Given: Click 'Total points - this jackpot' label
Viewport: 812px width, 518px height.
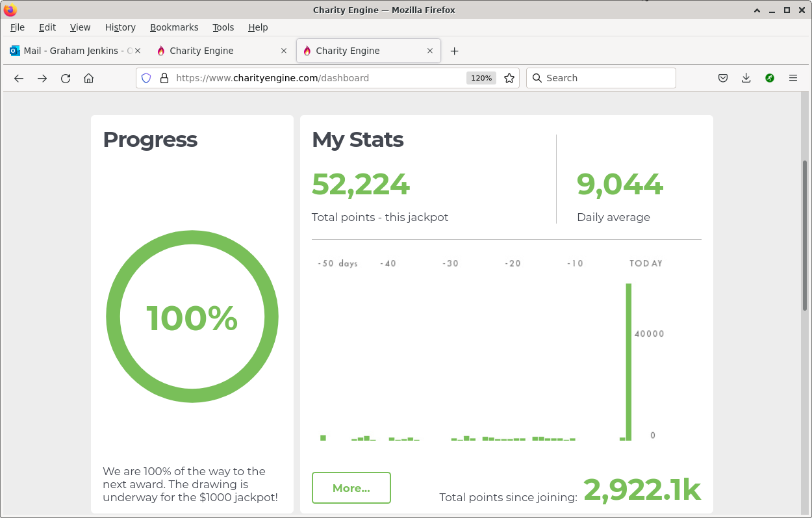Looking at the screenshot, I should 380,217.
